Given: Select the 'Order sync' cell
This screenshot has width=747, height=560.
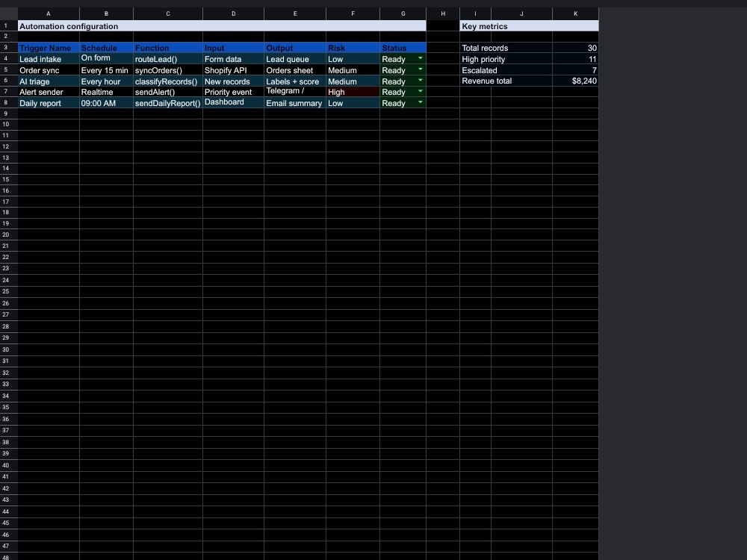Looking at the screenshot, I should click(49, 70).
